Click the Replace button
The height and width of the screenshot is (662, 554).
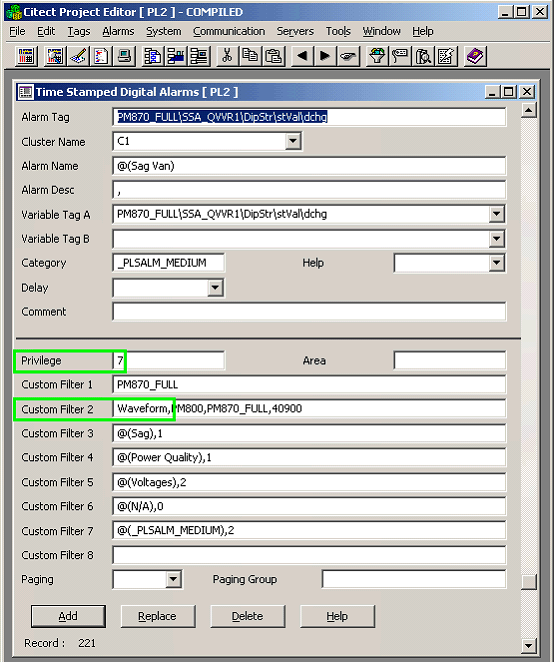click(158, 616)
